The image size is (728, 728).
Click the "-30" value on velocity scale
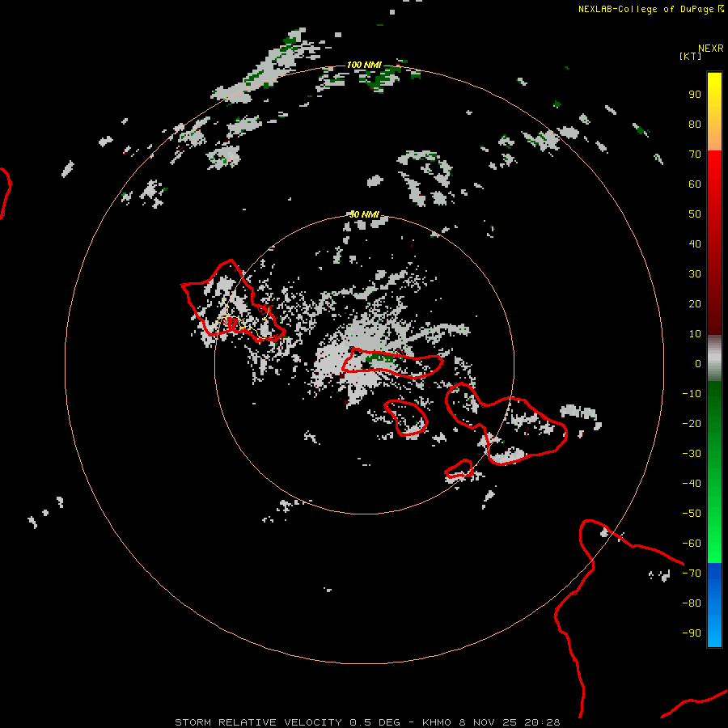click(692, 454)
